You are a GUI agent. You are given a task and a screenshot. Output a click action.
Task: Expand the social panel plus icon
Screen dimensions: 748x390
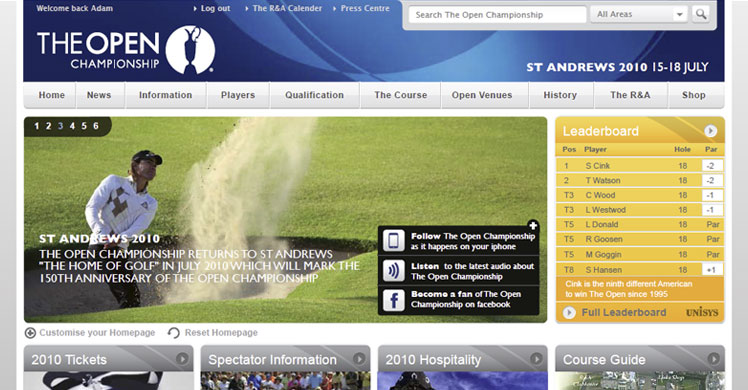click(x=533, y=226)
